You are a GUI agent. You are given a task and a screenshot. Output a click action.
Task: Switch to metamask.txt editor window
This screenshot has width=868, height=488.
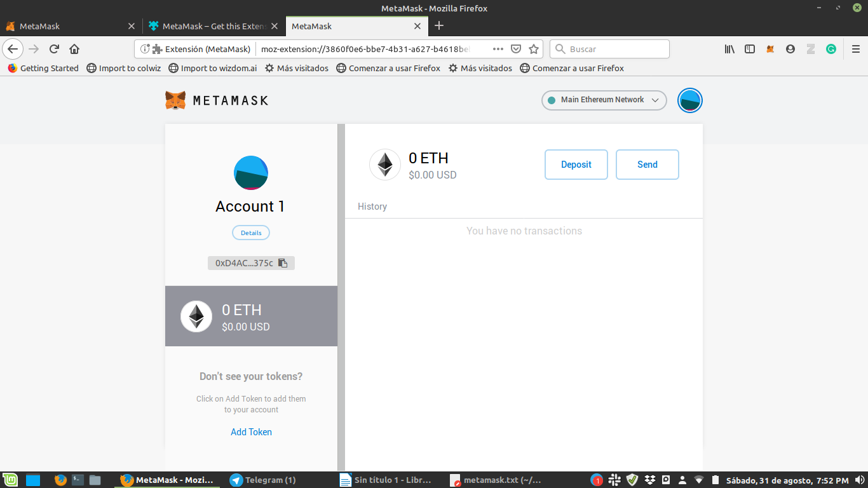[x=495, y=480]
